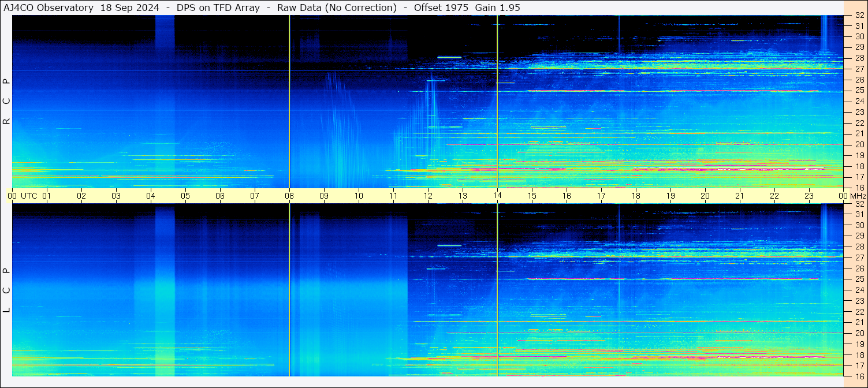
Task: Click "DPS on TFD Array" in the header
Action: click(218, 8)
